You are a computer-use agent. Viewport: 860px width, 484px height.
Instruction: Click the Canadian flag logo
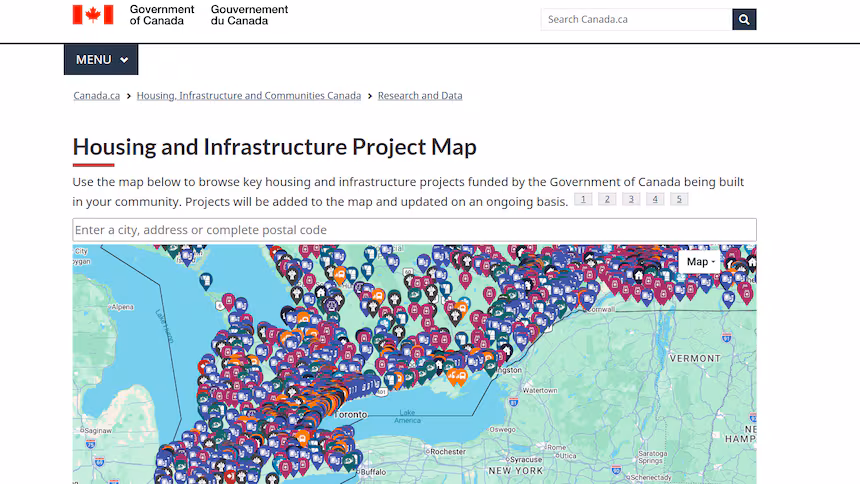(x=93, y=15)
